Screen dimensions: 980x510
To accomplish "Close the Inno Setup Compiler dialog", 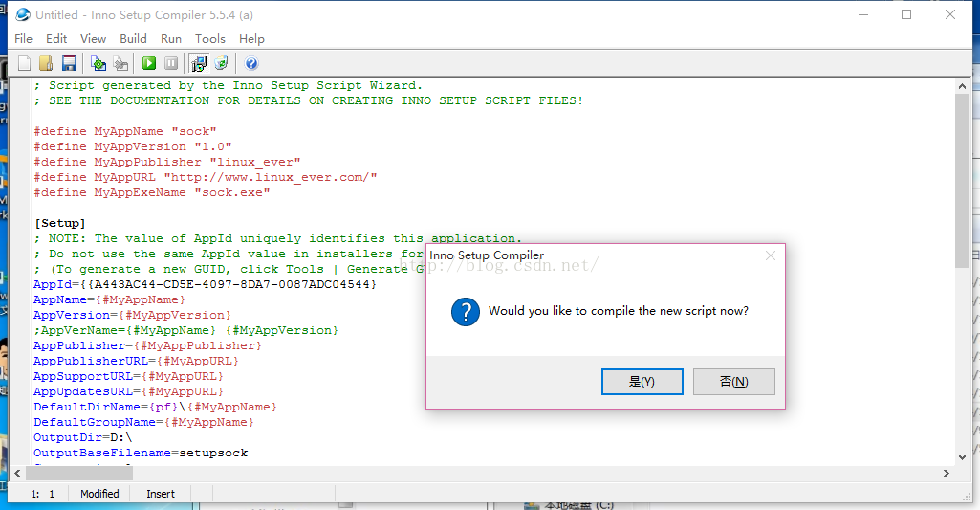I will click(771, 255).
